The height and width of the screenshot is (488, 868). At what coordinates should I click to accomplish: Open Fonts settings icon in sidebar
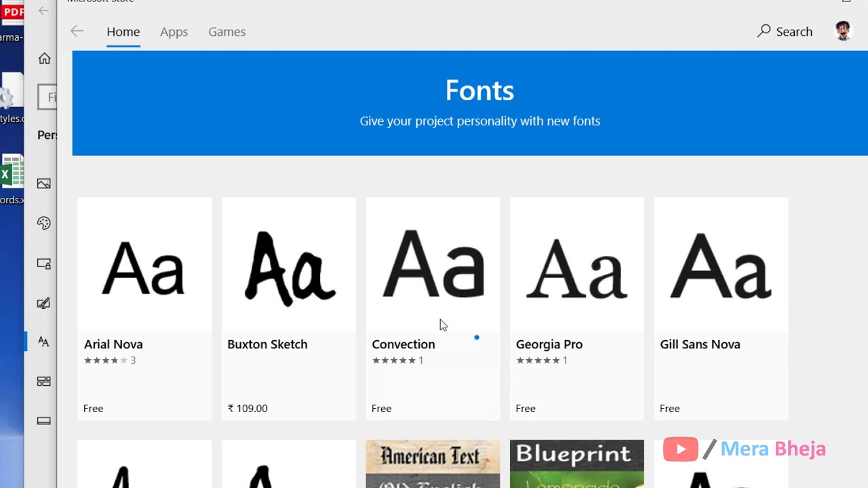click(44, 342)
